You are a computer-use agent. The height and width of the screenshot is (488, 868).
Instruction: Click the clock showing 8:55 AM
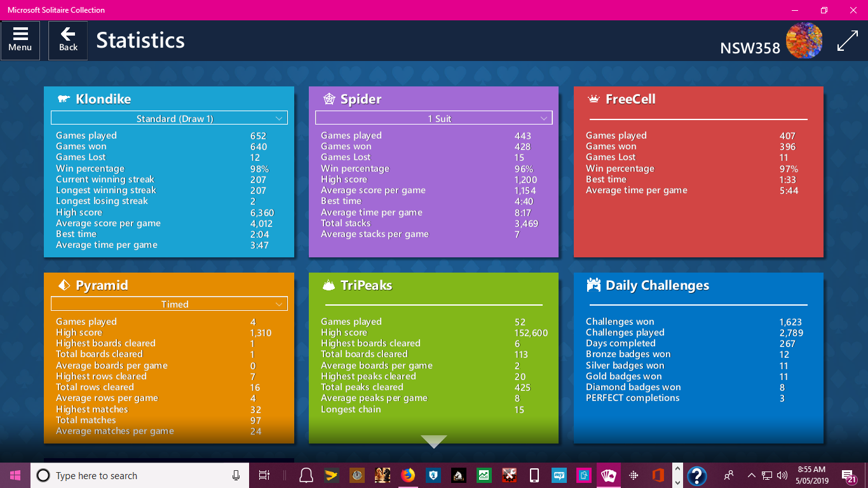(811, 475)
